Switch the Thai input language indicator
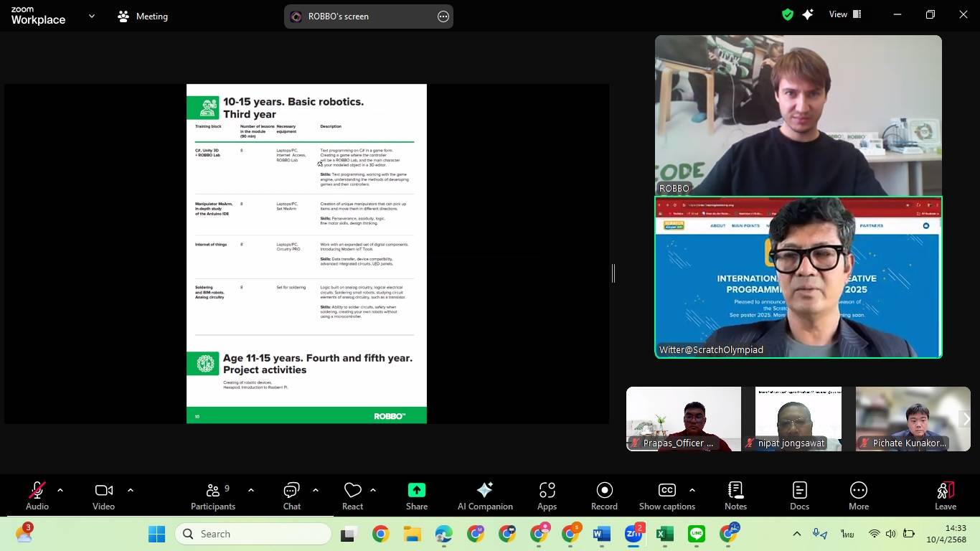Screen dimensions: 980x551 click(x=848, y=534)
